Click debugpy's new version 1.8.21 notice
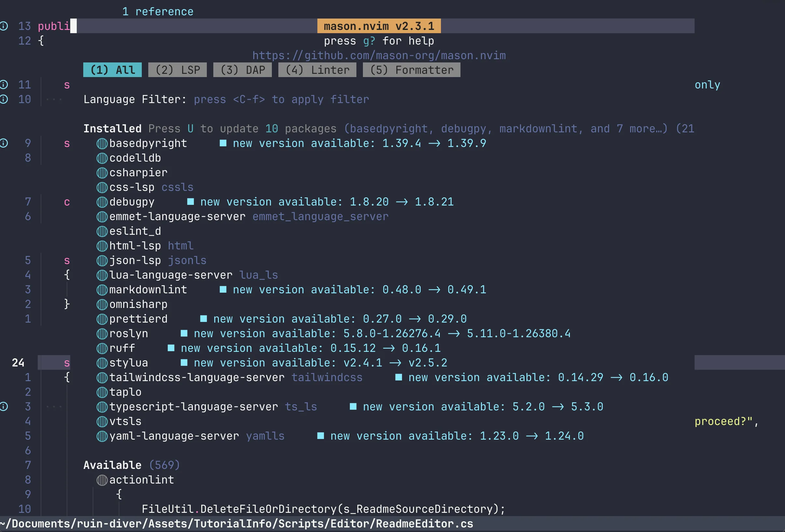 [x=321, y=202]
